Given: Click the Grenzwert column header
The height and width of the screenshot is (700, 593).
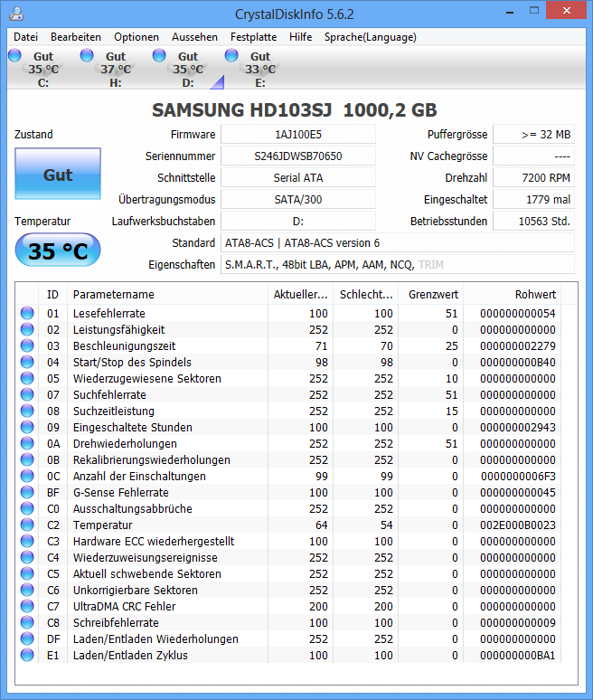Looking at the screenshot, I should [x=431, y=294].
